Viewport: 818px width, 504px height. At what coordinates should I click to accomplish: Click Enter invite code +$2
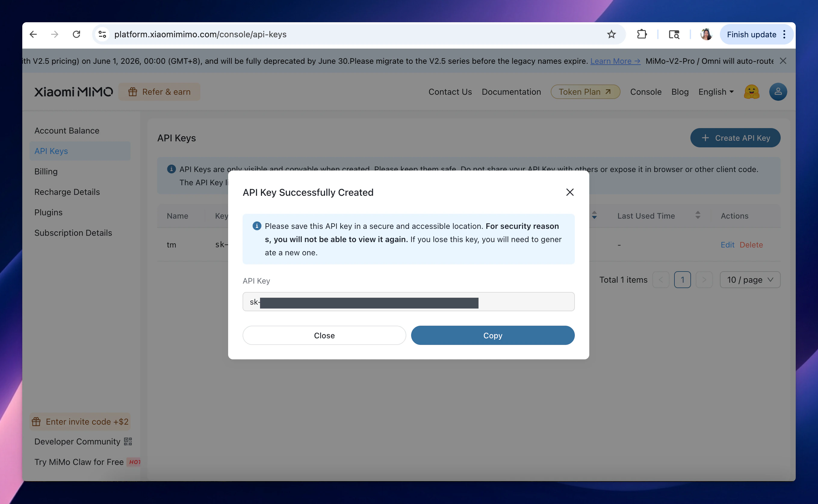(80, 422)
